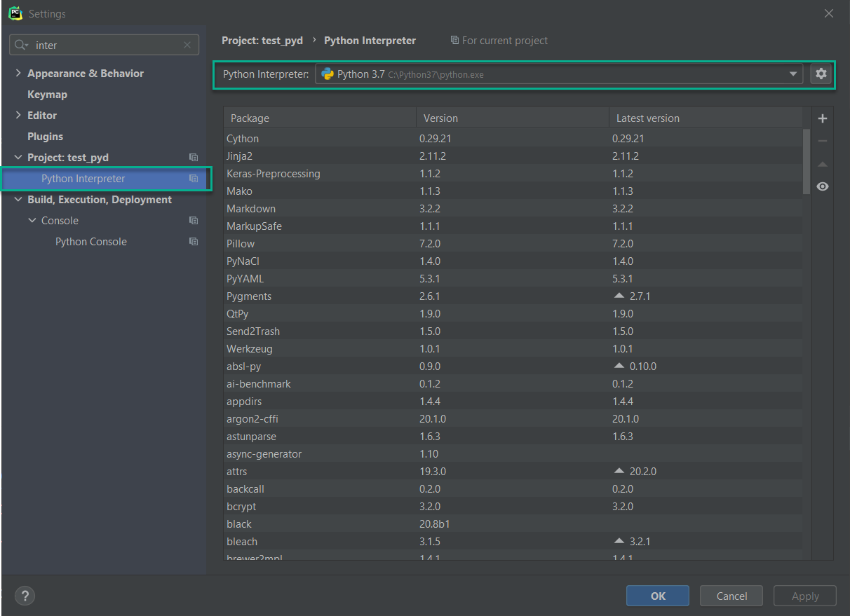The width and height of the screenshot is (850, 616).
Task: Collapse the Build, Execution, Deployment section
Action: click(18, 199)
